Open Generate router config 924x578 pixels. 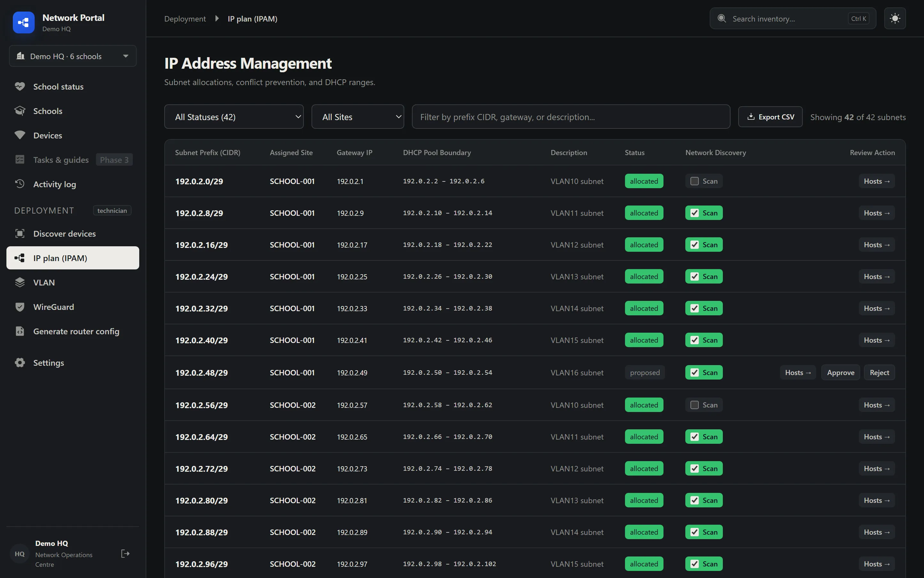[73, 331]
